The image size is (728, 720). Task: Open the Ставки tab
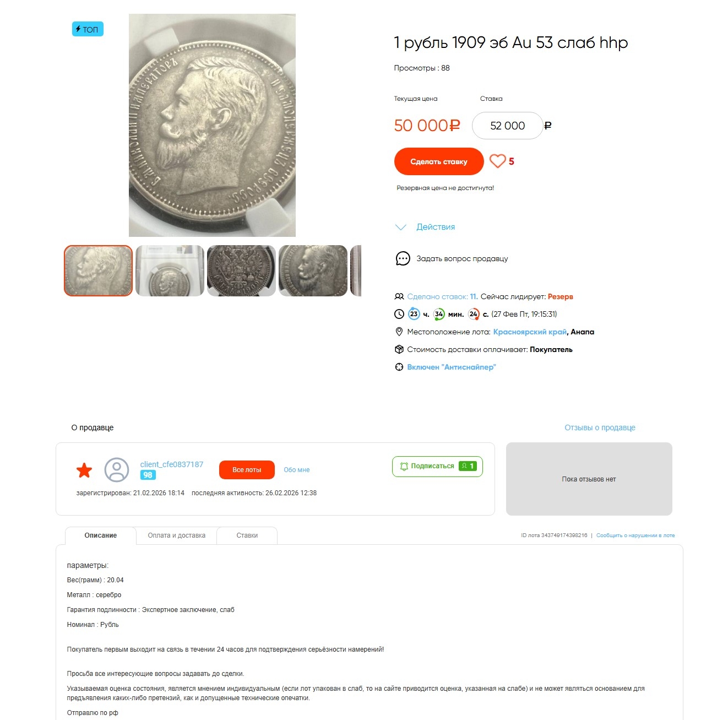pos(247,535)
